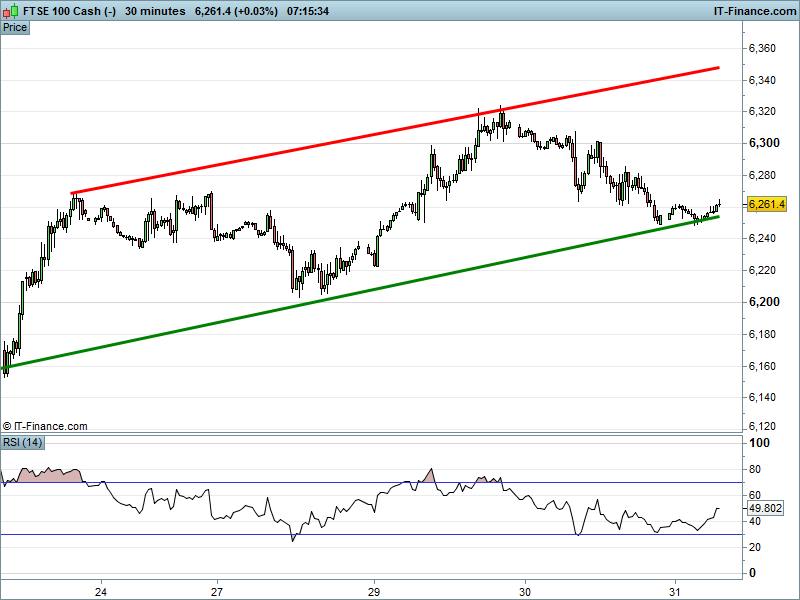The image size is (800, 600).
Task: Click the 6,300 level on price axis
Action: 763,143
